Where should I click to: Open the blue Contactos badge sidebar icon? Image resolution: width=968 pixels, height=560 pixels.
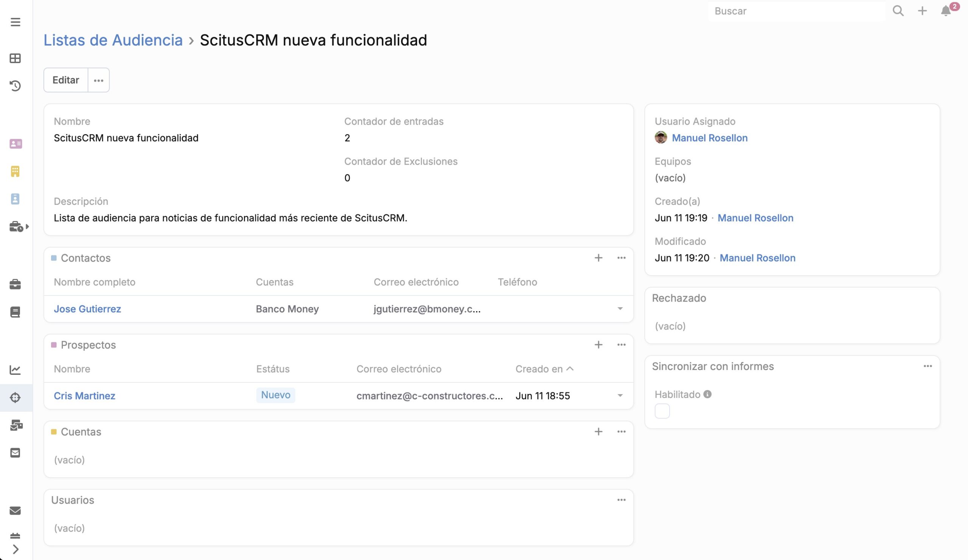(x=16, y=199)
